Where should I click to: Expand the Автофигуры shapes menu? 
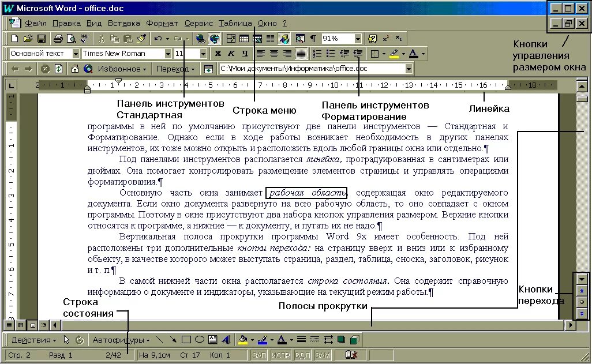click(121, 340)
